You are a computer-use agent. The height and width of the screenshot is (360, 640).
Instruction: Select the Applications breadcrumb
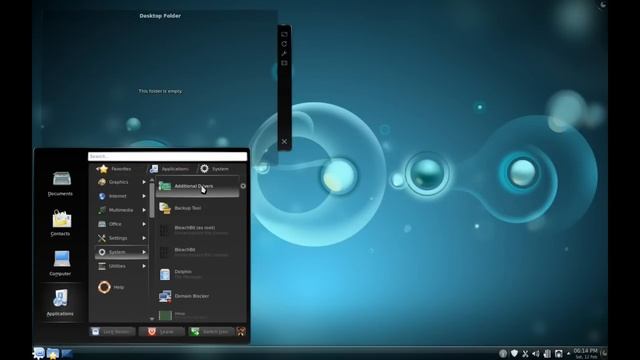pos(170,169)
